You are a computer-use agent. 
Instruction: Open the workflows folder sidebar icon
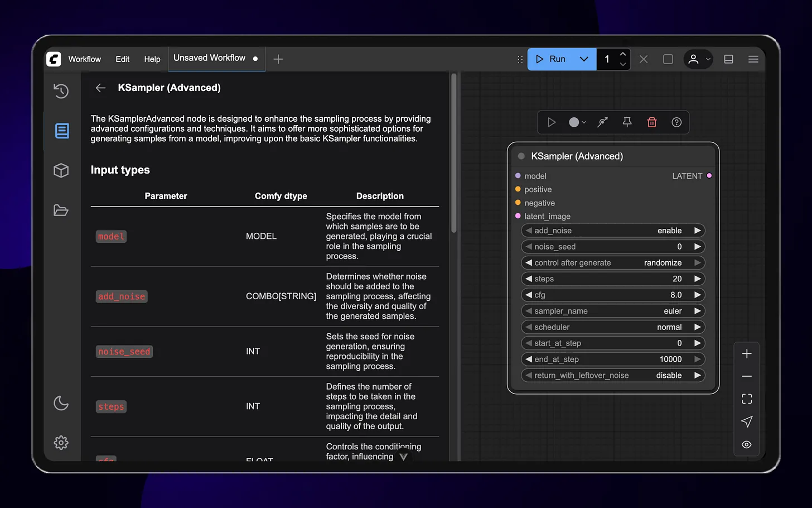pos(61,210)
